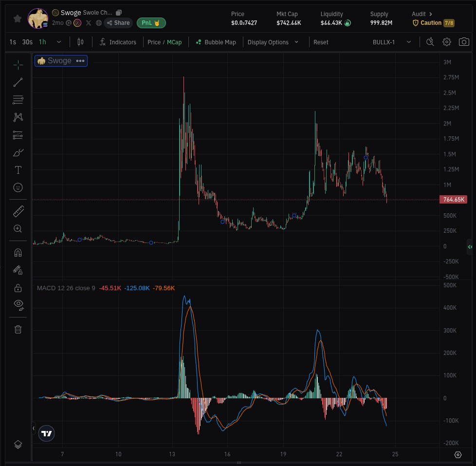Viewport: 476px width, 466px height.
Task: Open the Swoge legend more options
Action: (80, 61)
